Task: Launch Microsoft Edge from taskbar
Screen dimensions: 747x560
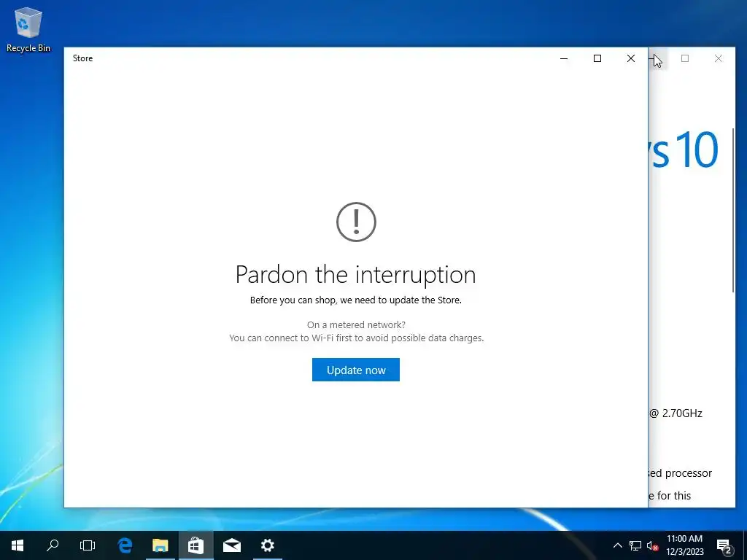Action: click(x=125, y=545)
